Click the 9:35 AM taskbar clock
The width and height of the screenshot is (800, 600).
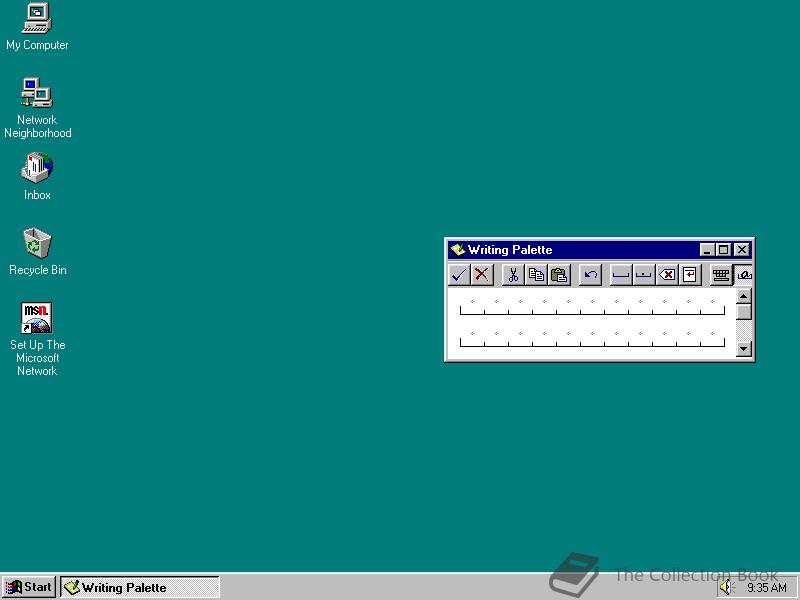(767, 588)
